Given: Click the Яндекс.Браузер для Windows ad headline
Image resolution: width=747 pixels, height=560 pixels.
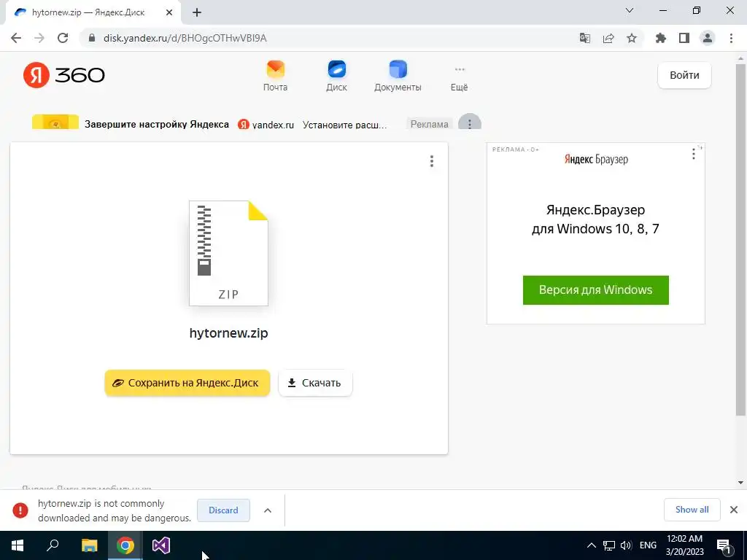Looking at the screenshot, I should [x=595, y=219].
